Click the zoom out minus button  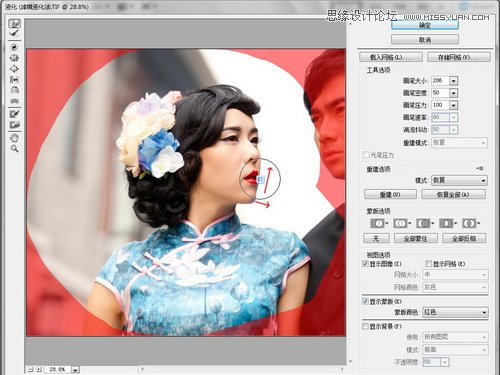point(30,369)
